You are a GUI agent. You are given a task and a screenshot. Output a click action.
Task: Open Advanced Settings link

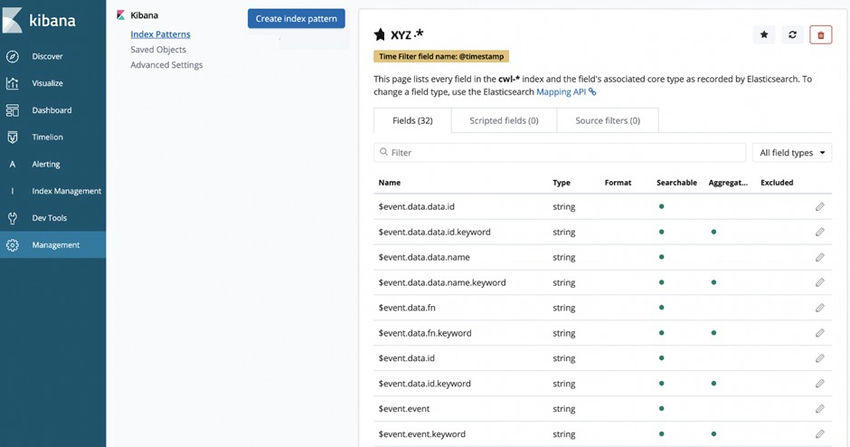click(x=166, y=65)
